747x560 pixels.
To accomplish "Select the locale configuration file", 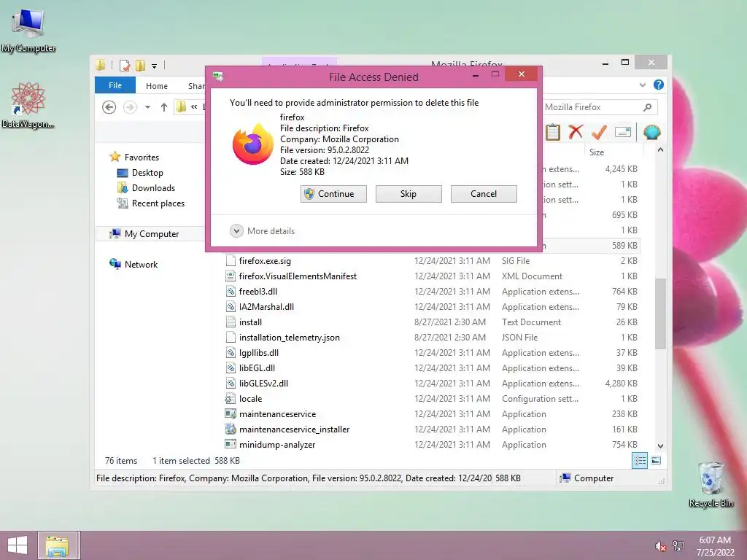I will pos(432,399).
